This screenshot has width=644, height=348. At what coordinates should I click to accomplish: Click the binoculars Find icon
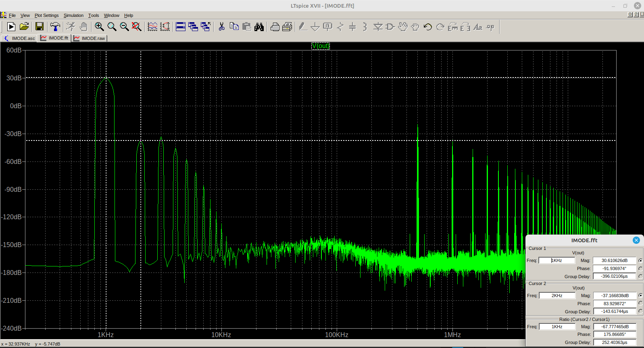coord(259,27)
